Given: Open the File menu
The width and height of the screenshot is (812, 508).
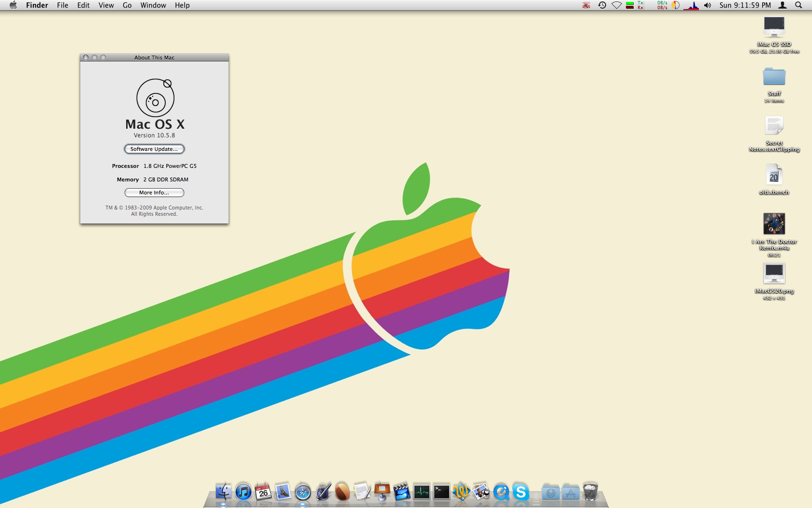Looking at the screenshot, I should click(x=62, y=5).
